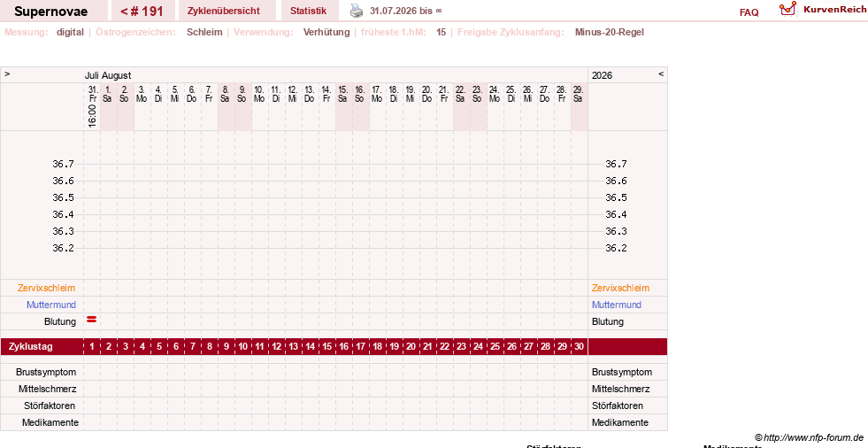Select cycle day 25 in Zyklustag row
Screen dimensions: 868x448
point(495,347)
